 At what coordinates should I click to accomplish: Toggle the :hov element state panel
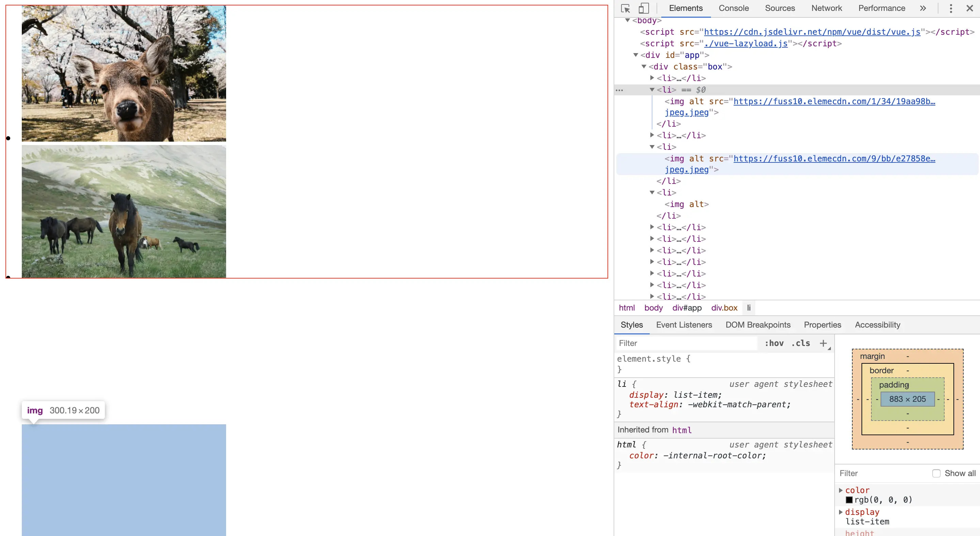tap(774, 343)
